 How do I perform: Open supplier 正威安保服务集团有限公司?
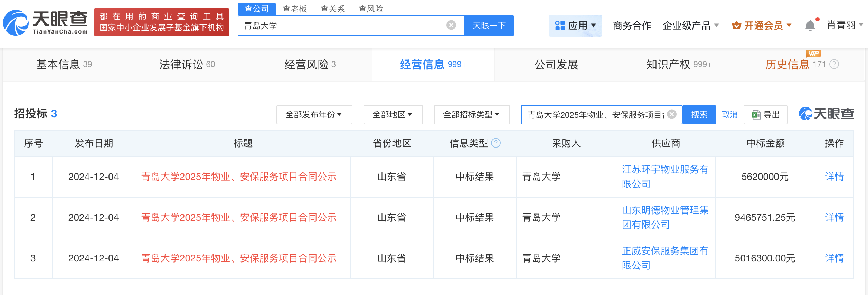tap(665, 258)
